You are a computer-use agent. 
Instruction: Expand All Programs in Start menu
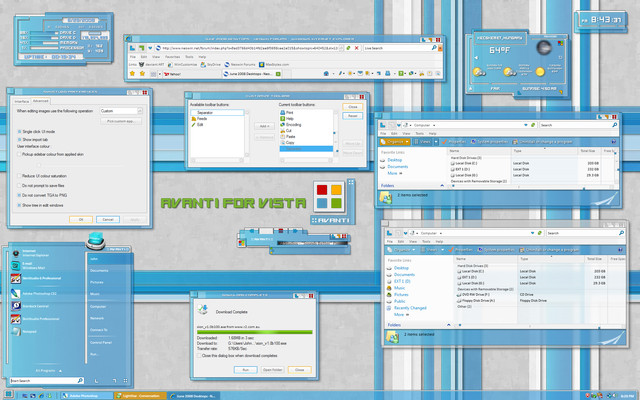(48, 371)
